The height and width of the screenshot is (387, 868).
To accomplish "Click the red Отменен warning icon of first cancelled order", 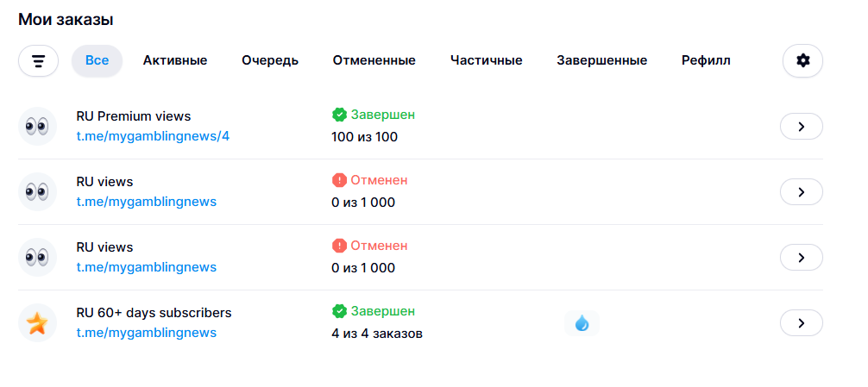I will point(339,180).
